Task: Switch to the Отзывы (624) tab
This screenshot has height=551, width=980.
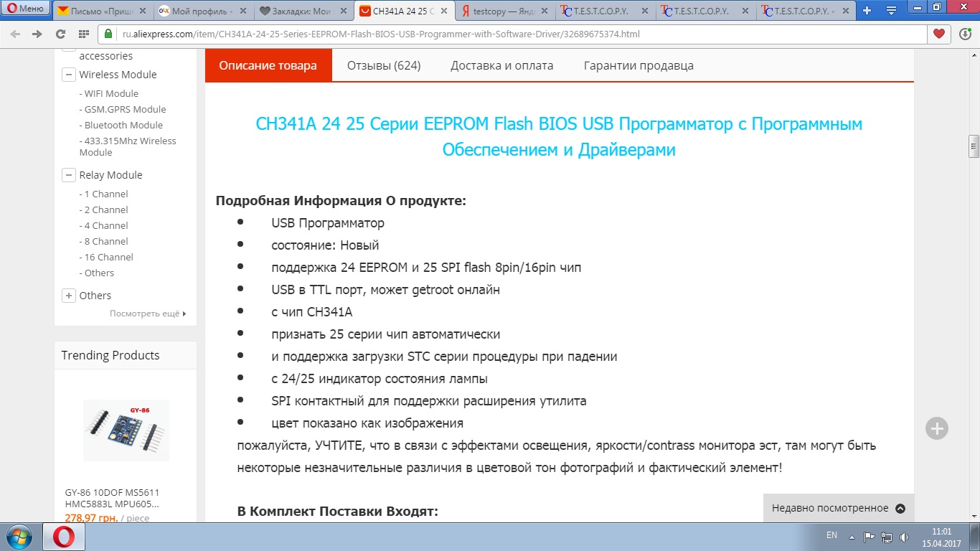Action: [384, 65]
